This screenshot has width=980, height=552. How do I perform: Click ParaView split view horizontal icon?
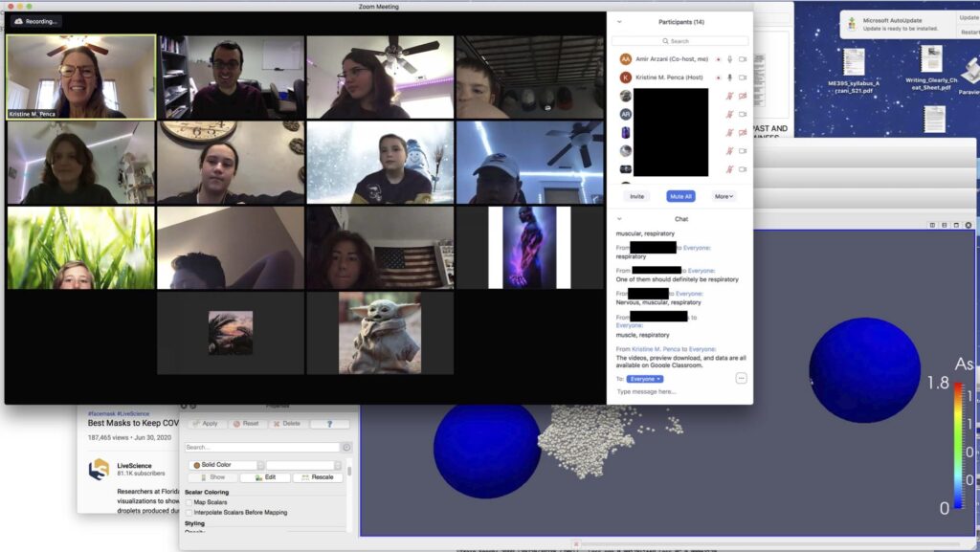click(x=932, y=225)
